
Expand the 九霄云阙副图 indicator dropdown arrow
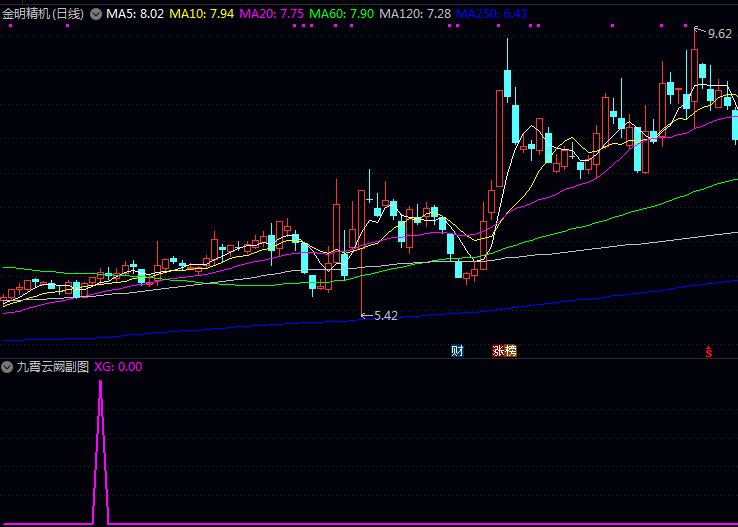[x=8, y=367]
